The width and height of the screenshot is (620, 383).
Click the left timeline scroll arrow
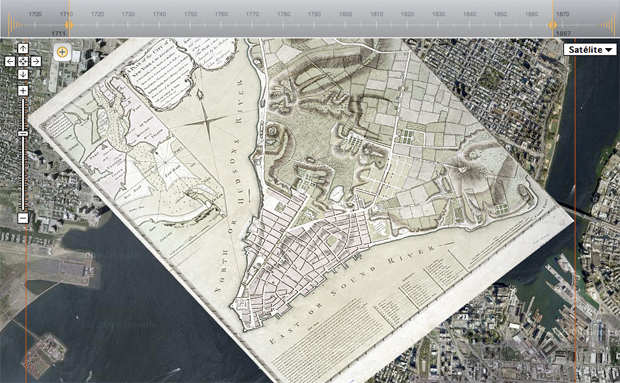(x=14, y=25)
